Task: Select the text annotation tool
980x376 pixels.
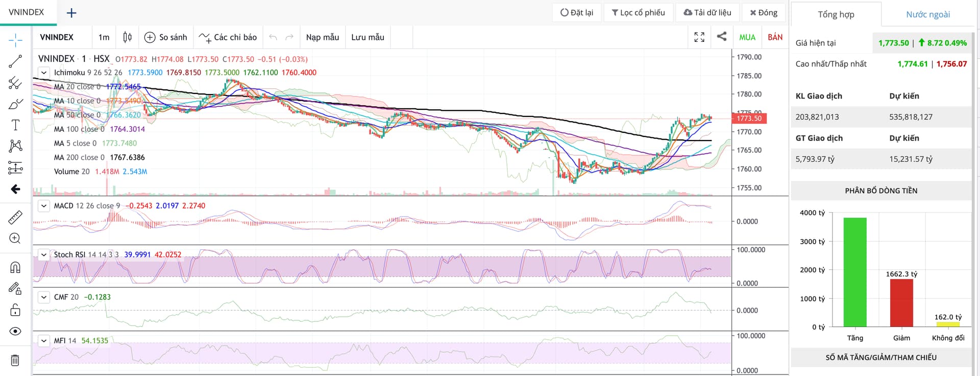Action: click(x=15, y=125)
